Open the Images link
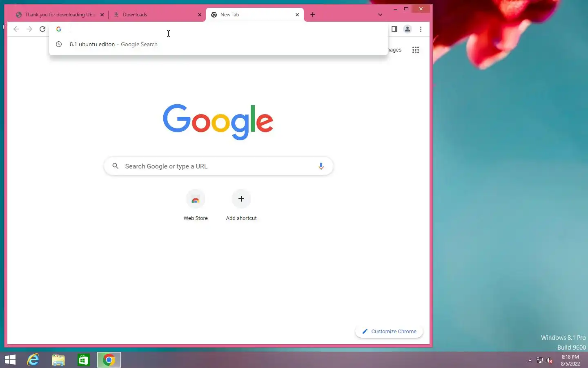 pos(394,50)
